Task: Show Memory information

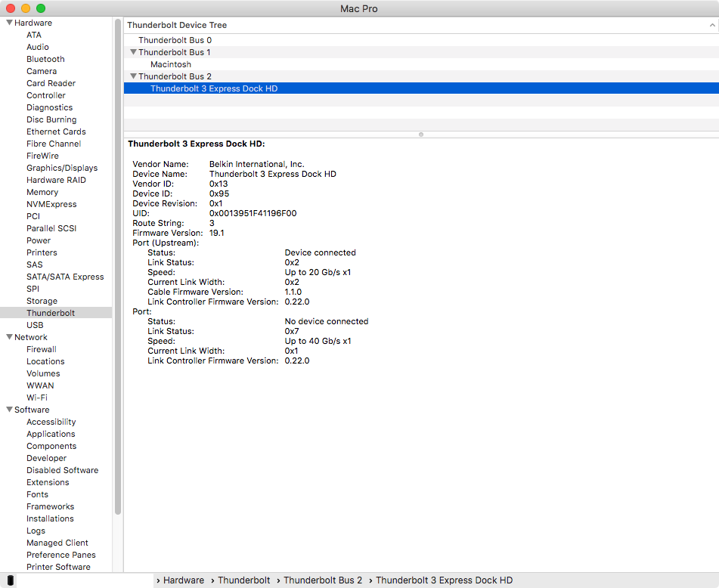Action: [42, 192]
